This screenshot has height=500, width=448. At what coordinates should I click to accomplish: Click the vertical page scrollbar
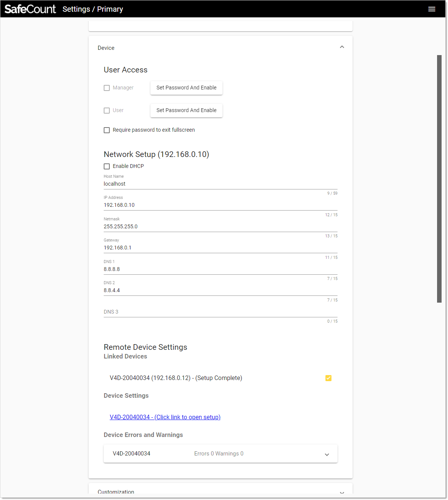pyautogui.click(x=439, y=179)
